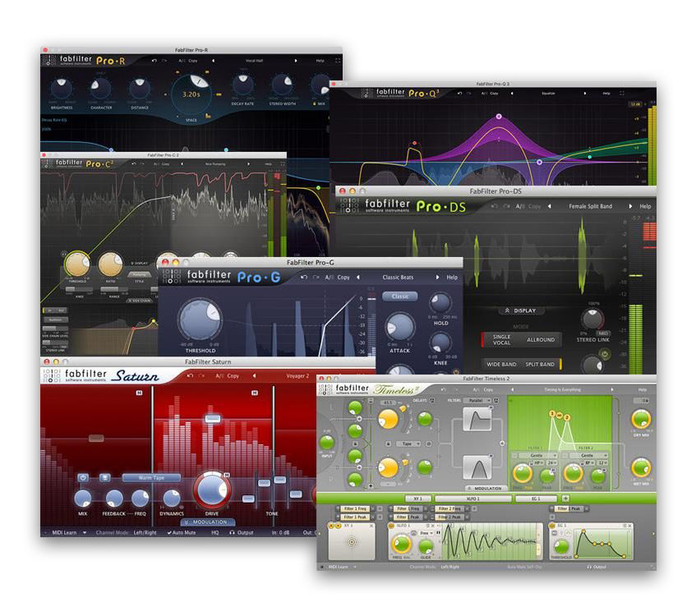Click the fullscreen icon in Pro-Q 3
This screenshot has width=696, height=616.
click(x=622, y=93)
